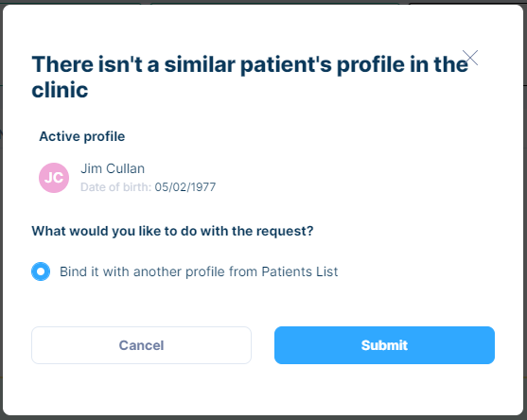Submit the request with the blue Submit button

[x=384, y=345]
